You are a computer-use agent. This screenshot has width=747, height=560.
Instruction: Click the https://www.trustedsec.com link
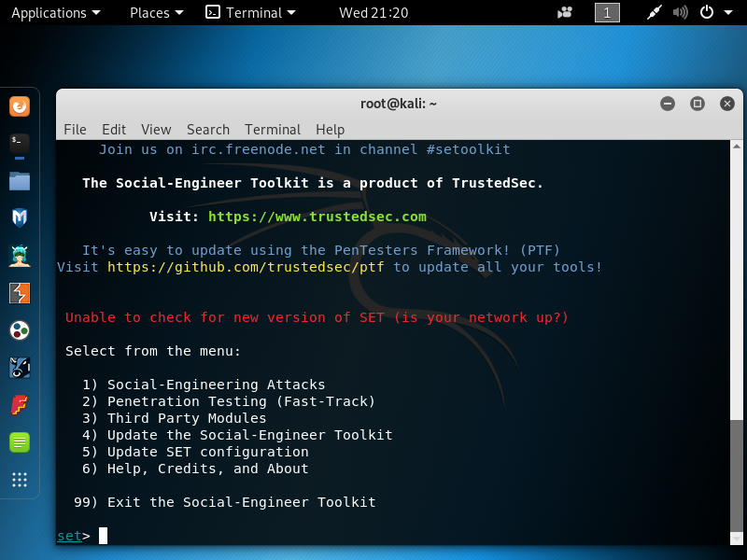(x=317, y=217)
